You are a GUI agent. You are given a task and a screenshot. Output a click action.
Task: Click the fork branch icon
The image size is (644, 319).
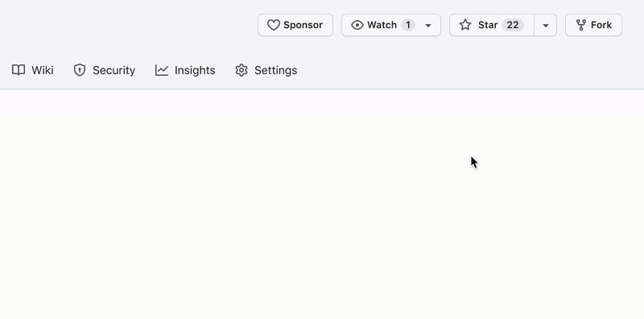click(x=581, y=25)
